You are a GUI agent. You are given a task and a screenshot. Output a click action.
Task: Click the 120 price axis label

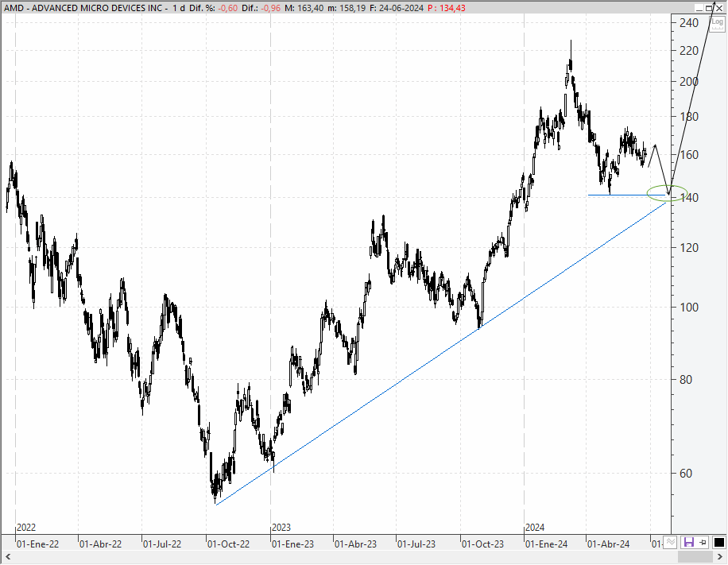point(688,248)
